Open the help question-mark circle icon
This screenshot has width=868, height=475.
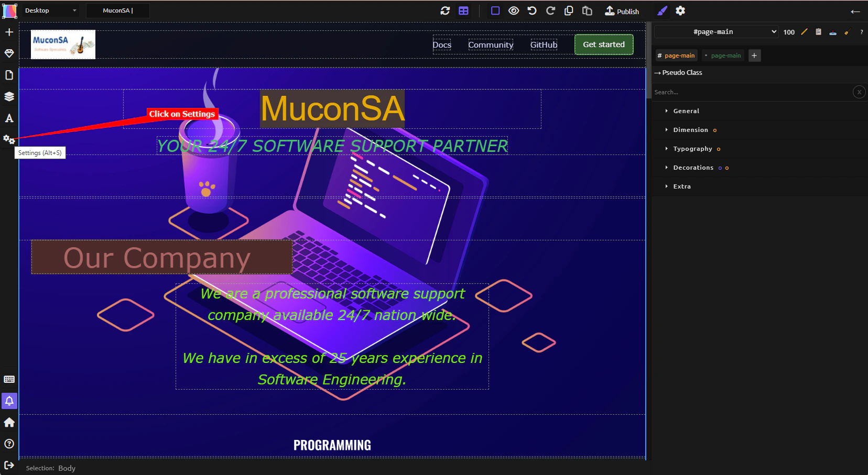click(x=9, y=444)
